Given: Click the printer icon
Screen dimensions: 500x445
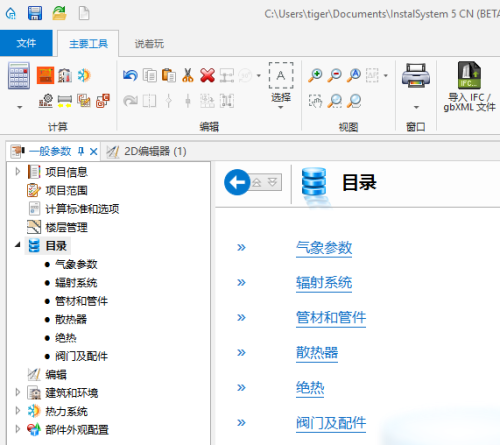Looking at the screenshot, I should 416,75.
